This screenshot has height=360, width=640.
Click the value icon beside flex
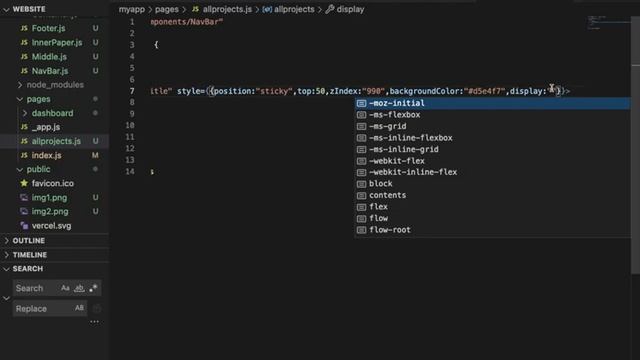(361, 207)
